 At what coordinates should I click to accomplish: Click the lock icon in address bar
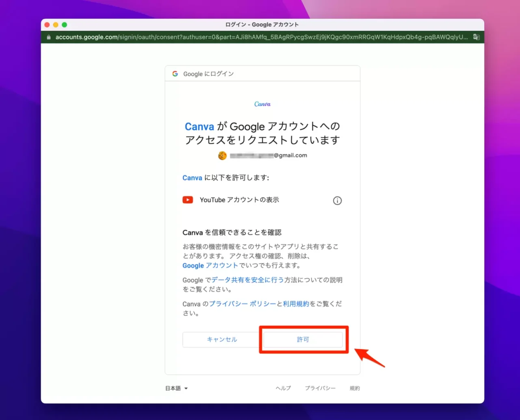click(x=49, y=37)
